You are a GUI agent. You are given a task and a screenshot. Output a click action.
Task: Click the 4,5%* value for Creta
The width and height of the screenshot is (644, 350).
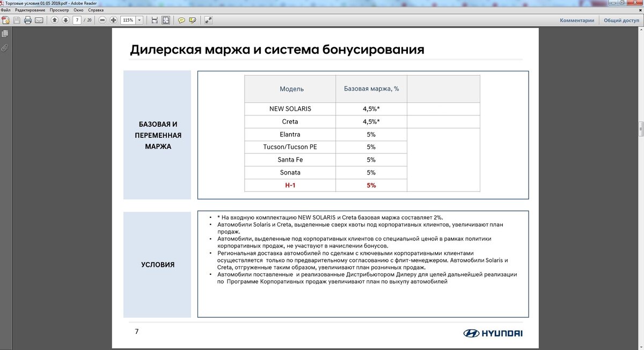pos(371,121)
